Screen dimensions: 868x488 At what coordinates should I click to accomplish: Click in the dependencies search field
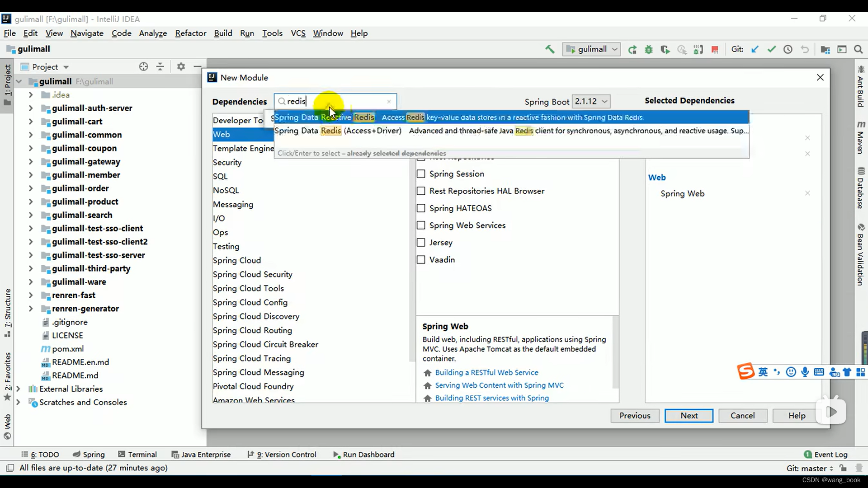tap(335, 102)
